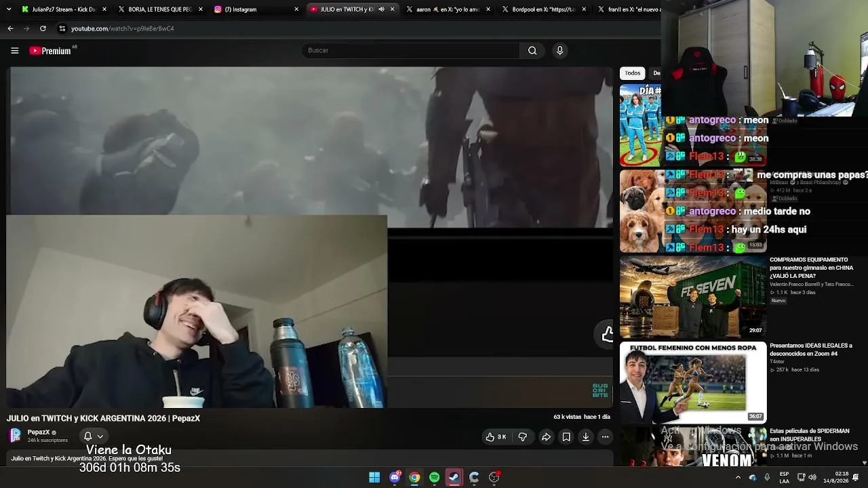Open the YouTube hamburger guide menu

click(14, 50)
